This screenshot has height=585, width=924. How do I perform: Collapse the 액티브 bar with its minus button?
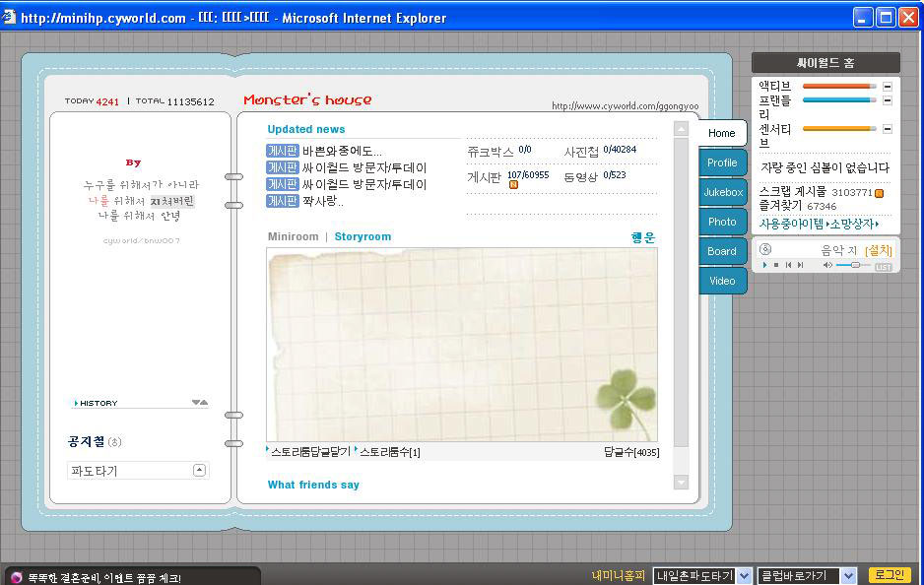[888, 86]
